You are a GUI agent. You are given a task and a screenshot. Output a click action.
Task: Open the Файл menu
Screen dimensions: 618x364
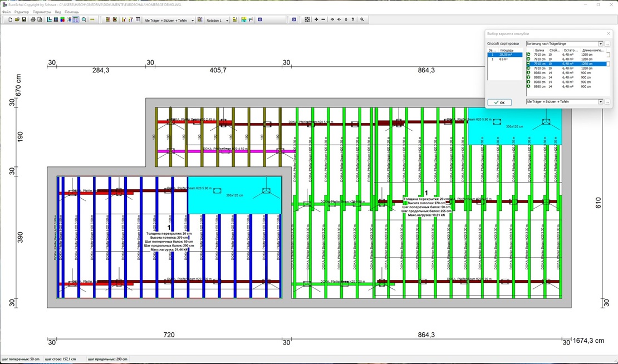6,12
